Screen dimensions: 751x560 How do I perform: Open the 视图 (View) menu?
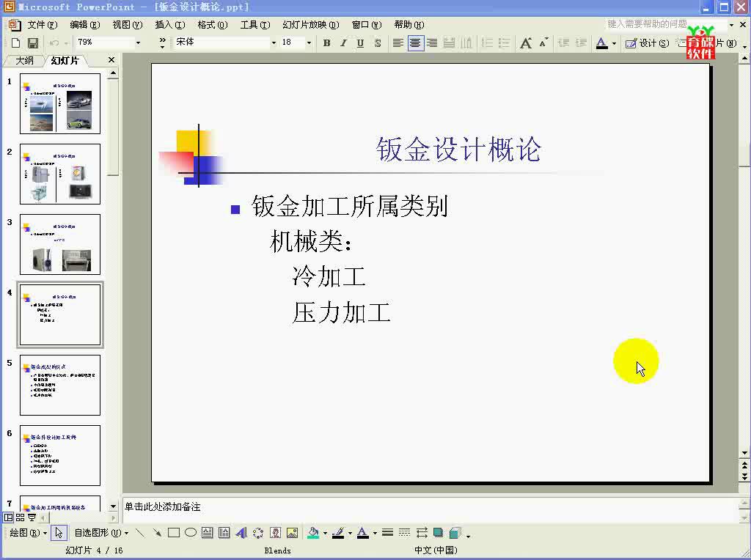point(128,25)
